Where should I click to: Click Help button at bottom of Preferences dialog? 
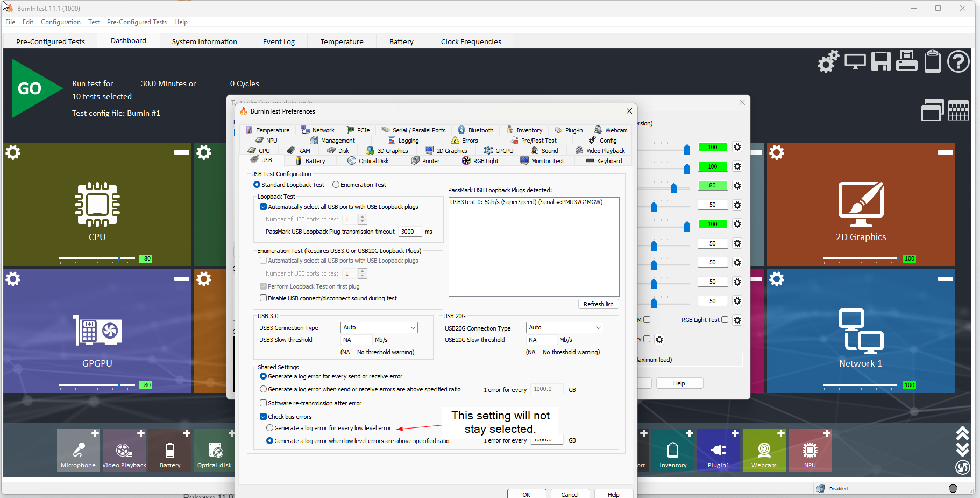coord(614,494)
